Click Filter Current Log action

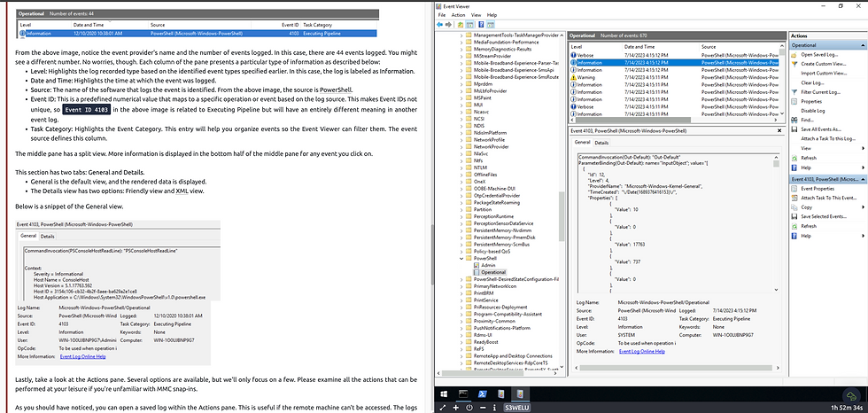[x=820, y=92]
